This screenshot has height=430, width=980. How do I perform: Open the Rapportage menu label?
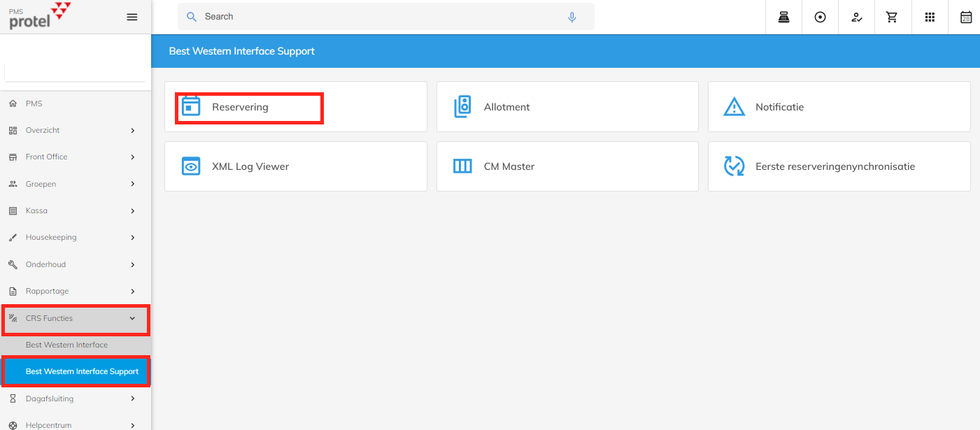pyautogui.click(x=48, y=291)
